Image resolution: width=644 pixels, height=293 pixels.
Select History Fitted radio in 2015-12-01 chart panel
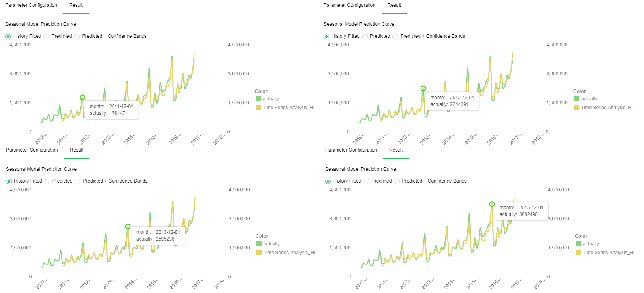click(328, 181)
